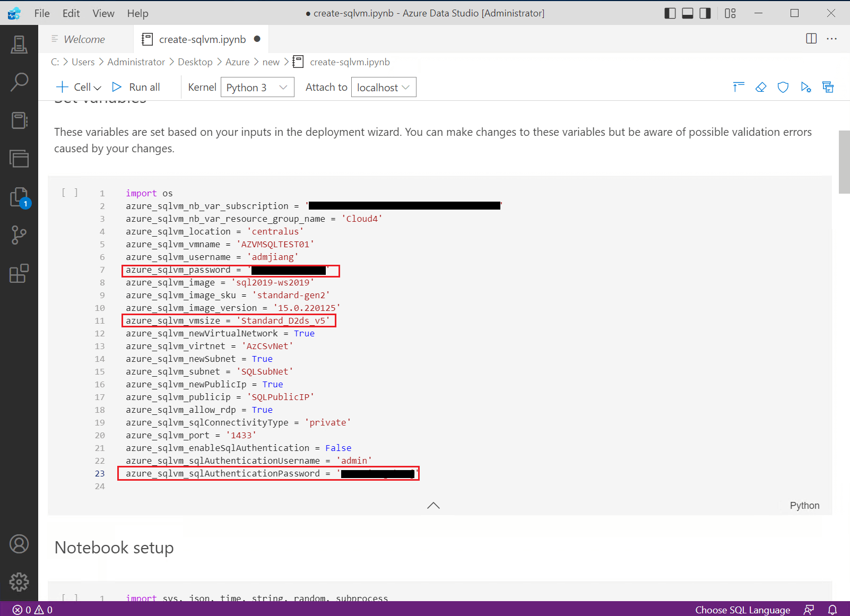The image size is (850, 616).
Task: Click the vertical scrollbar thumb
Action: 844,162
